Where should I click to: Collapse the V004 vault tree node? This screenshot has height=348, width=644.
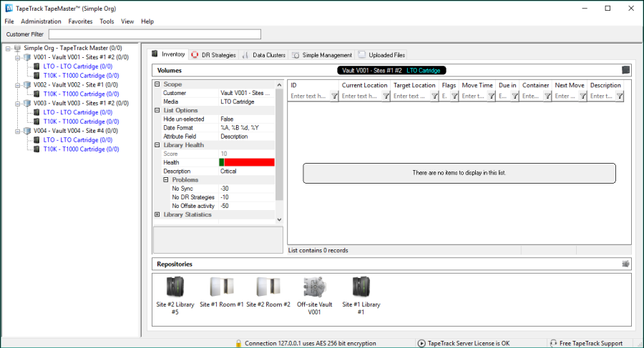(18, 131)
